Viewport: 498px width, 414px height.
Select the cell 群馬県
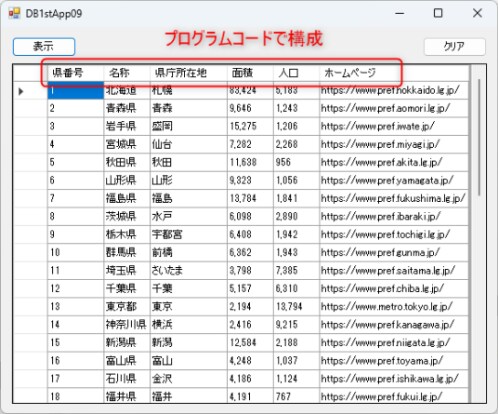127,252
